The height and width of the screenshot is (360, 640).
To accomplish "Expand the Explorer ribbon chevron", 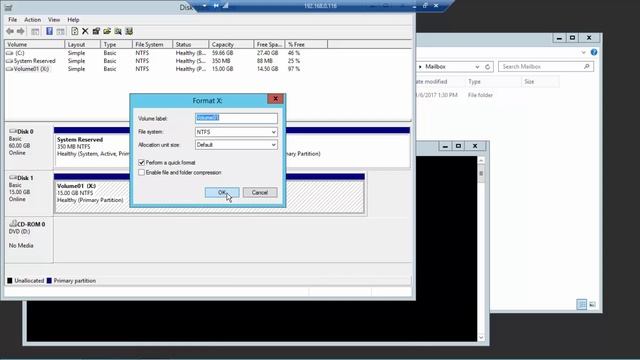I will 583,52.
